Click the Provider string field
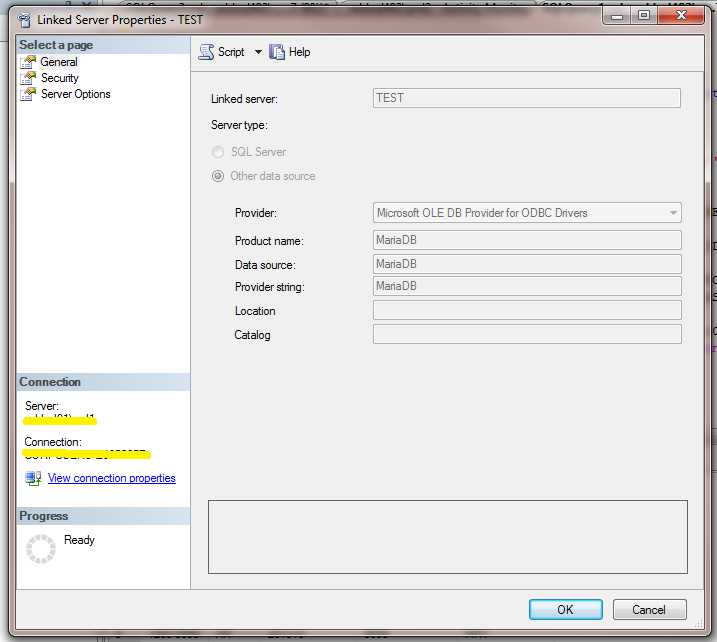The width and height of the screenshot is (717, 642). 527,286
